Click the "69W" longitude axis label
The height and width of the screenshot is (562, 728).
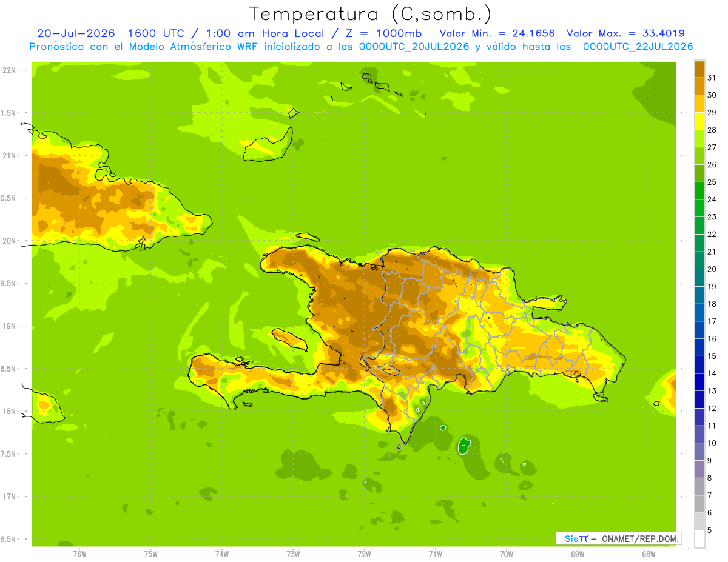[578, 554]
